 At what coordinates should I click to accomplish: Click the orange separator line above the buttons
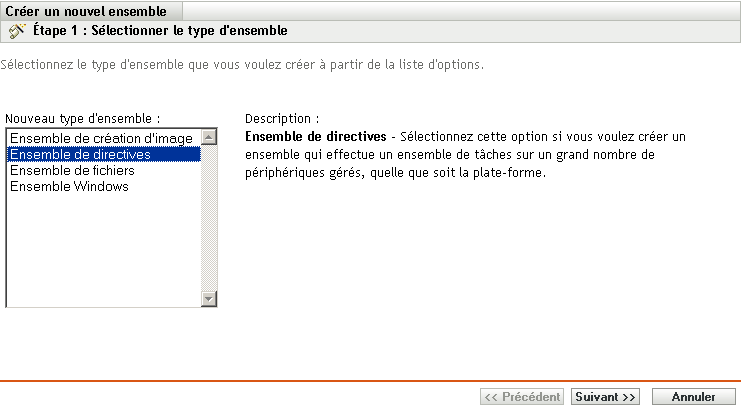(370, 381)
